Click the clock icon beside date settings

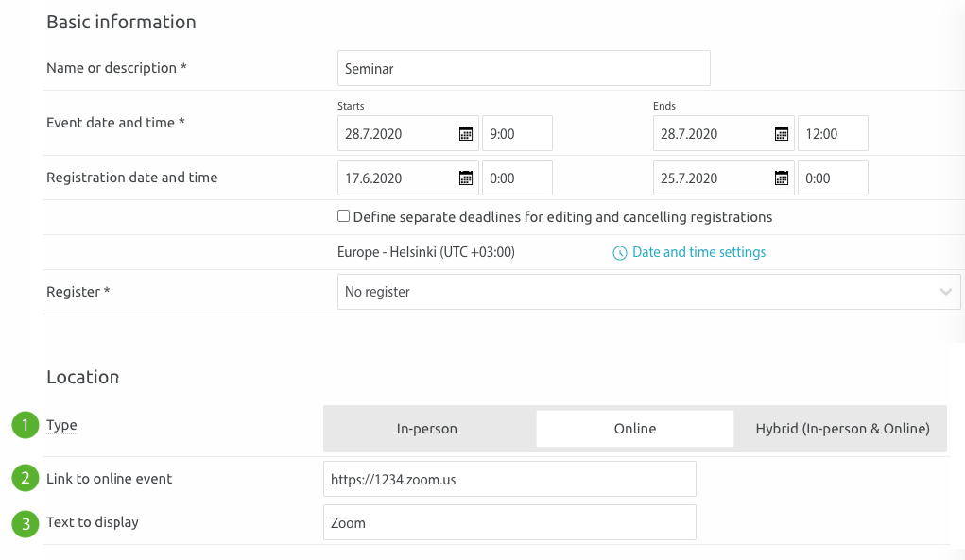pos(620,253)
